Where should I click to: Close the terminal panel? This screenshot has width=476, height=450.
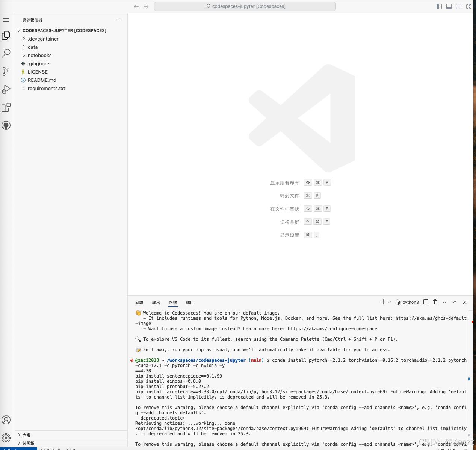coord(465,302)
